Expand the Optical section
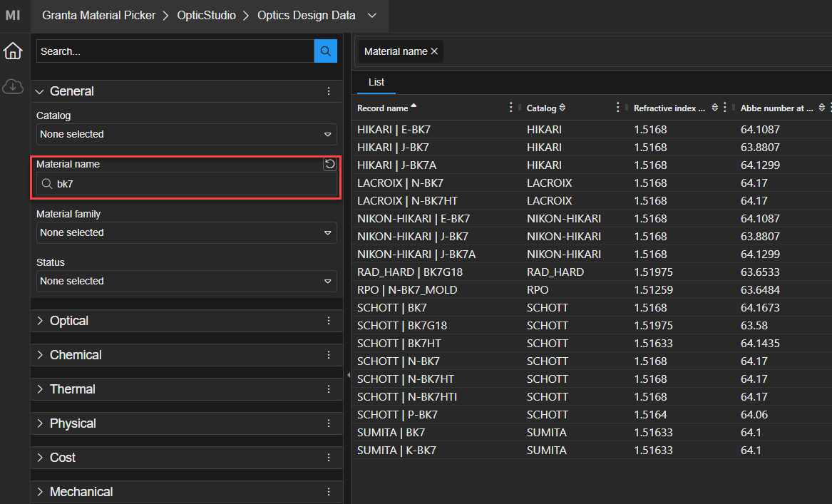Image resolution: width=832 pixels, height=504 pixels. [x=40, y=321]
